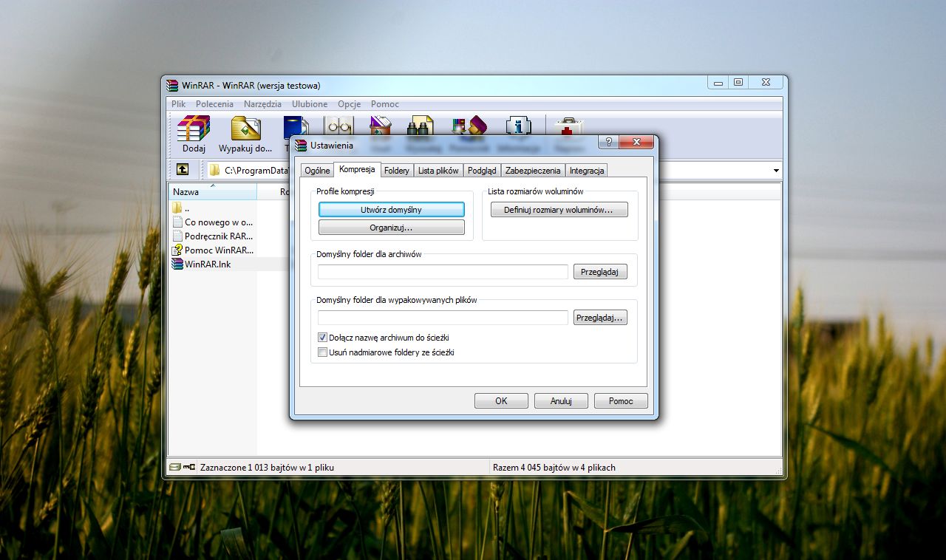The width and height of the screenshot is (946, 560).
Task: Click the glasses Pokaż toolbar icon
Action: pos(339,126)
